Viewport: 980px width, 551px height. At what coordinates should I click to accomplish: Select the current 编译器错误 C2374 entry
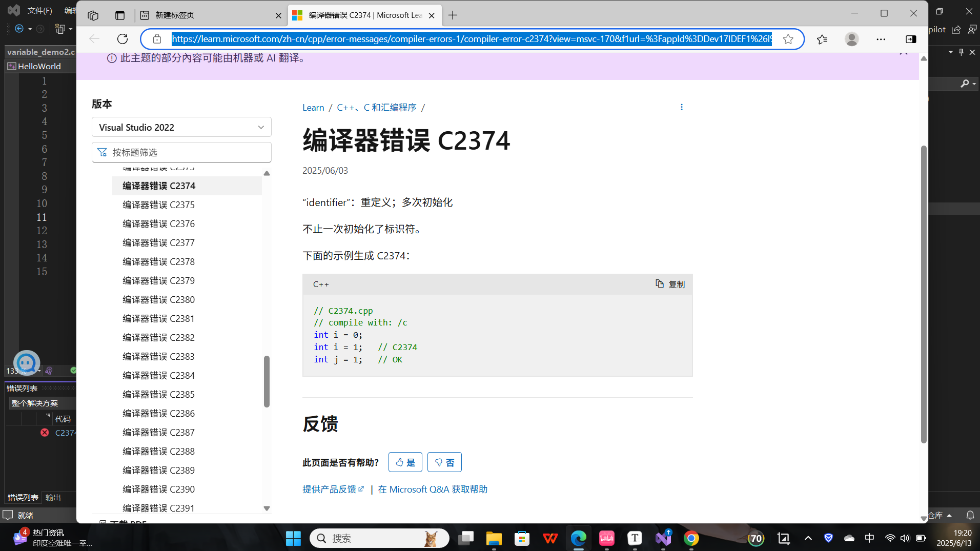pos(187,186)
